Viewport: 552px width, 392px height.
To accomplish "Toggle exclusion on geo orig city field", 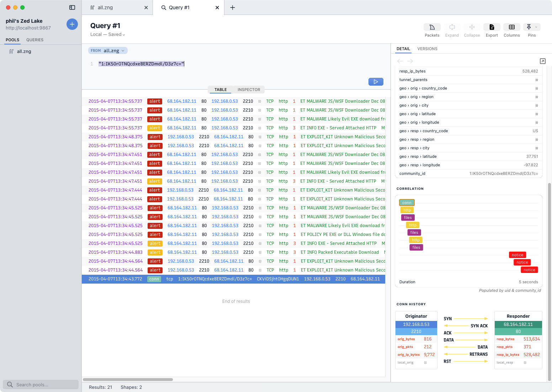I will [x=536, y=105].
